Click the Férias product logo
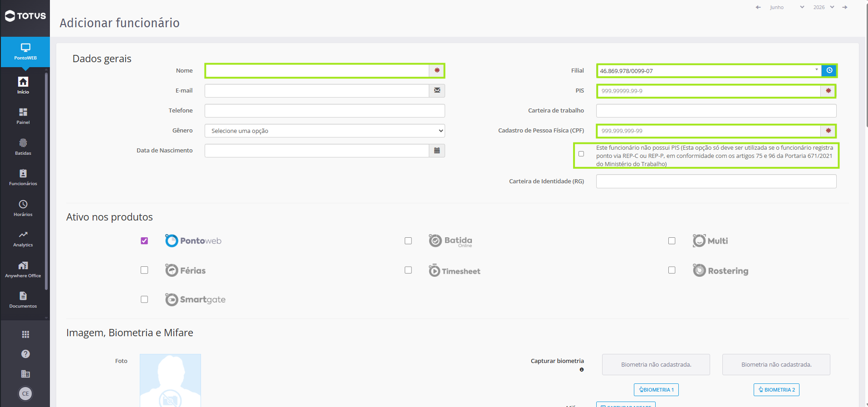868x407 pixels. click(x=186, y=270)
